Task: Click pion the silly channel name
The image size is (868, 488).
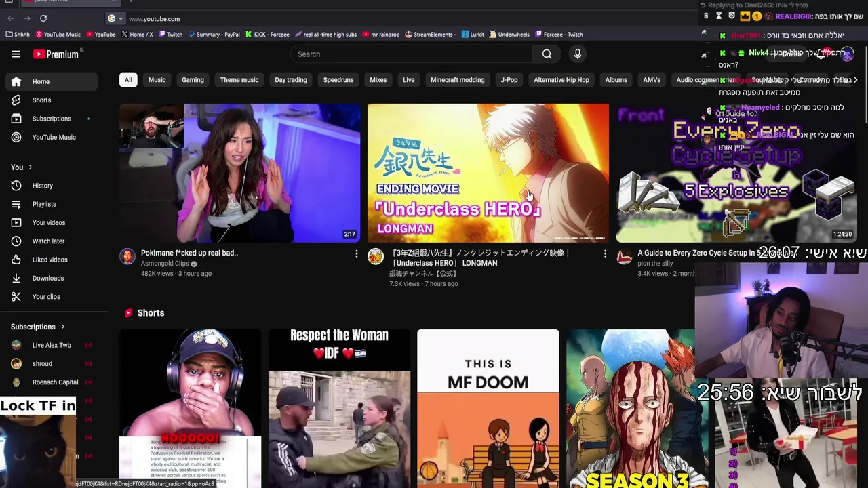Action: point(655,264)
